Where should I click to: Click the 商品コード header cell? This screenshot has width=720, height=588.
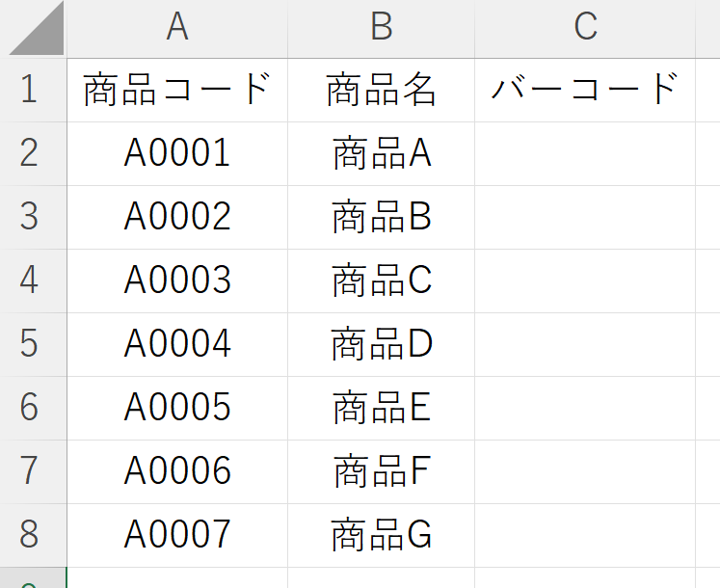tap(176, 90)
